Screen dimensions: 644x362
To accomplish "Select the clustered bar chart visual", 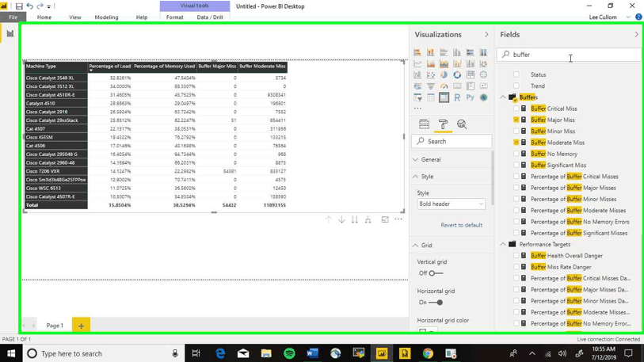I will 444,52.
